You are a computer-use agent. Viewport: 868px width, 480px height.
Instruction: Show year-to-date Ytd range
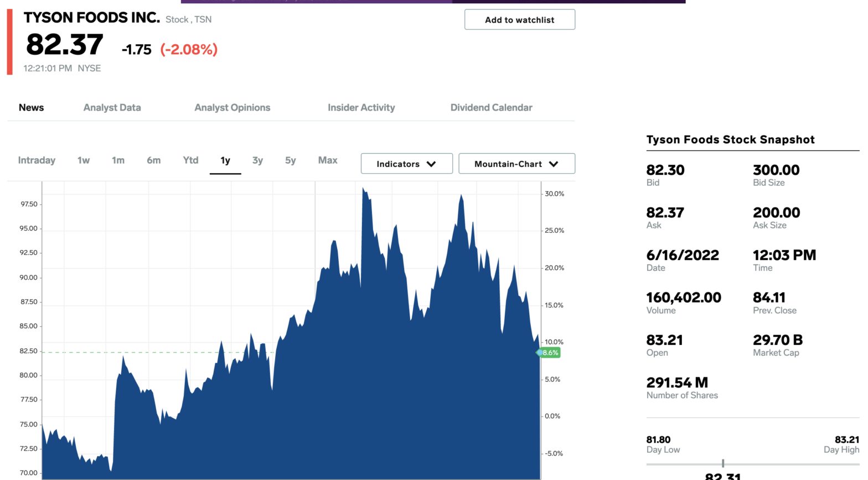[190, 160]
